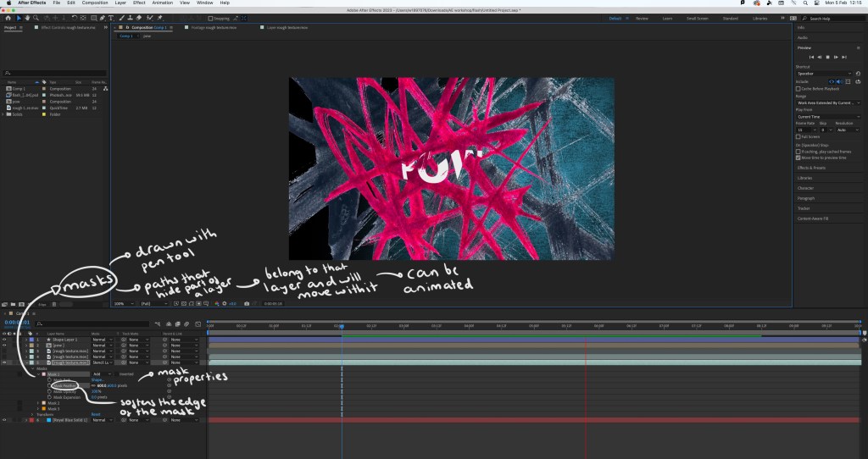Viewport: 868px width, 459px height.
Task: Click the Home icon in toolbar
Action: [x=8, y=17]
